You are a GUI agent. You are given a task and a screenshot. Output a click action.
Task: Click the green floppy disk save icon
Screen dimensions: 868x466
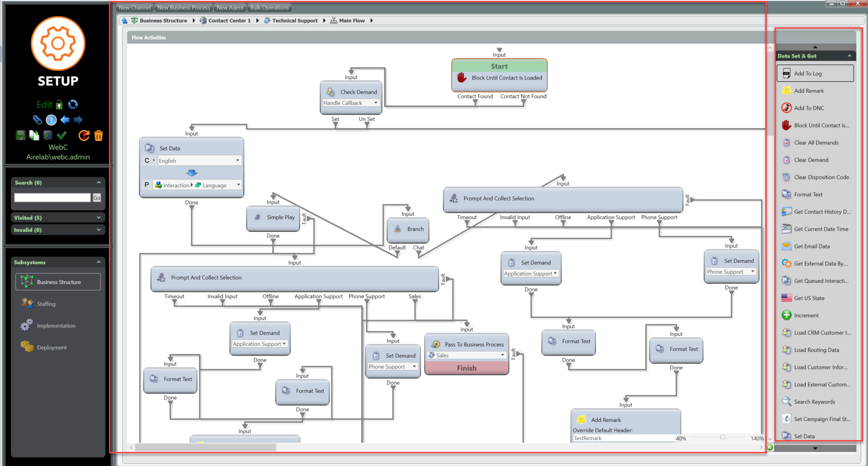[20, 135]
